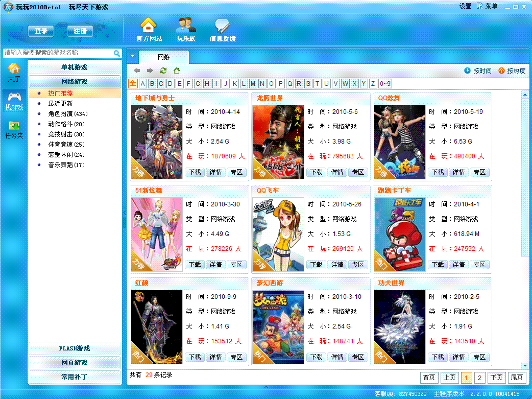
Task: Open 地下城与勇士 game cover thumbnail
Action: [x=157, y=142]
